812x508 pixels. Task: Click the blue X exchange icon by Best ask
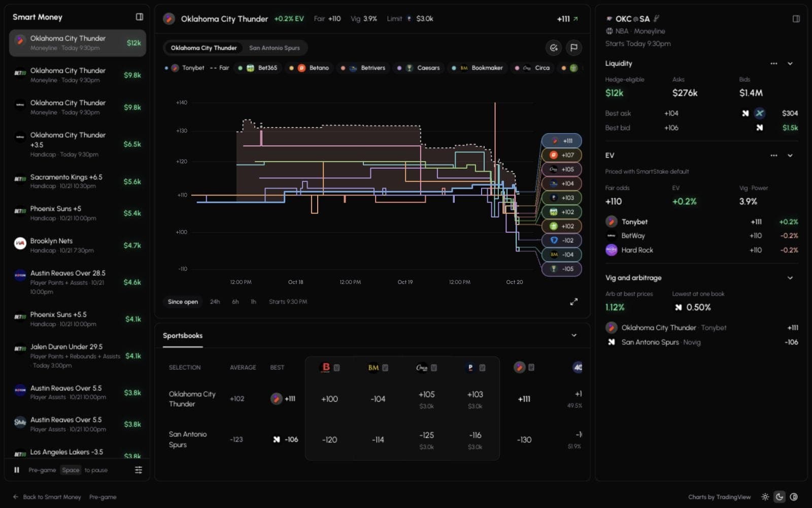tap(759, 113)
